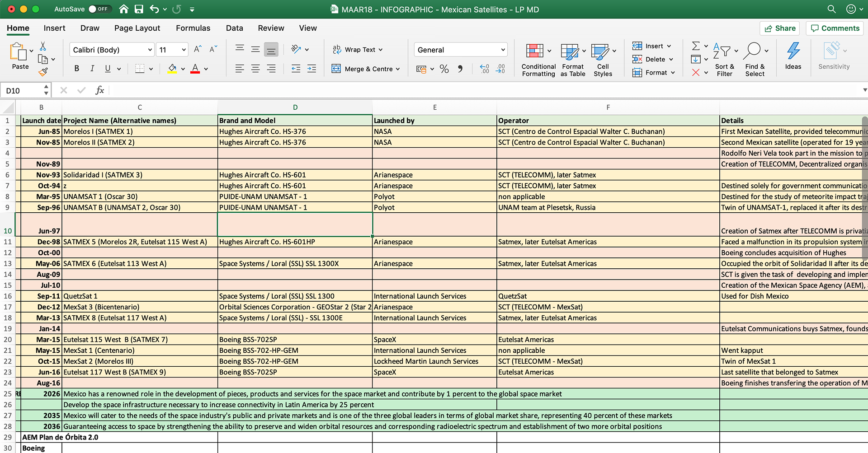This screenshot has width=868, height=453.
Task: Toggle Bottom Align icon
Action: (x=271, y=50)
